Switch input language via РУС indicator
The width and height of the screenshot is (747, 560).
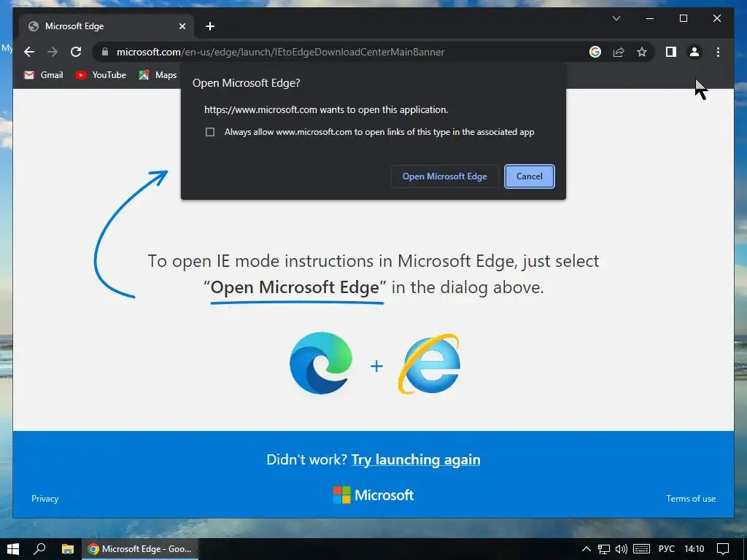coord(667,549)
